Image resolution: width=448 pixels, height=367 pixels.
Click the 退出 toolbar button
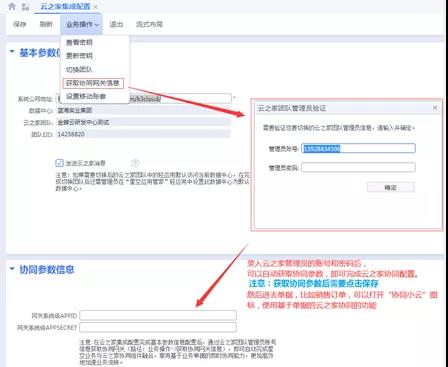116,24
